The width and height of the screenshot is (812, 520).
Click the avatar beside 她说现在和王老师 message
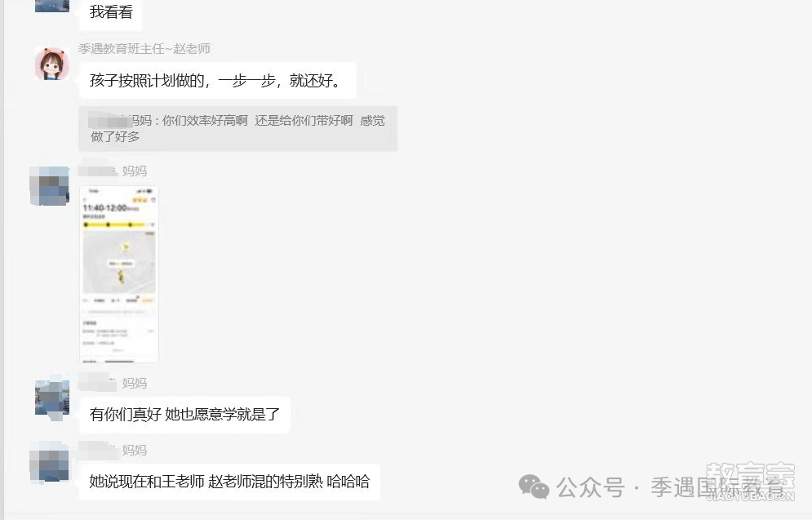(x=49, y=463)
